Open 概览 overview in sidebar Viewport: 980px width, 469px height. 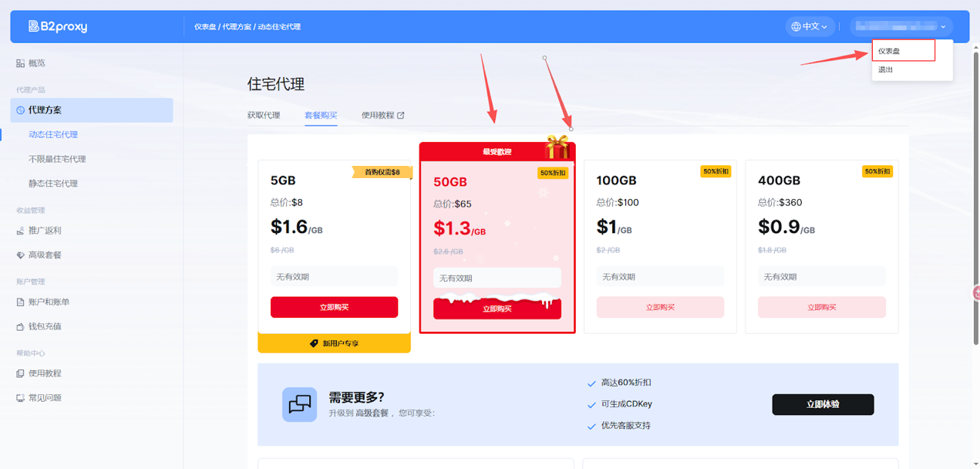tap(36, 63)
